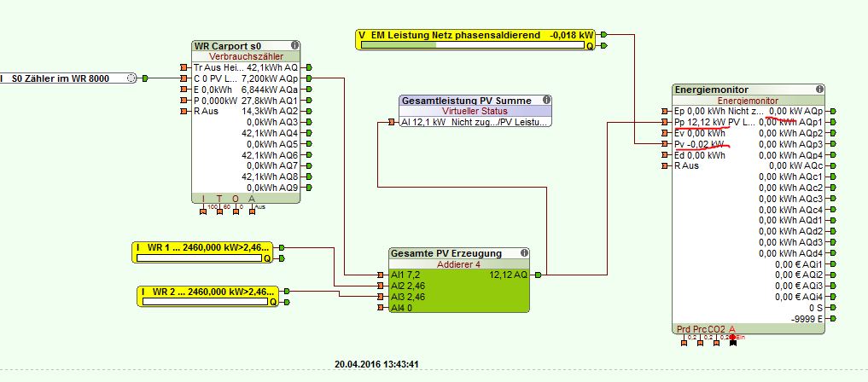
Task: Click the timestamp 20.04.2016 13:43:41
Action: pos(379,364)
